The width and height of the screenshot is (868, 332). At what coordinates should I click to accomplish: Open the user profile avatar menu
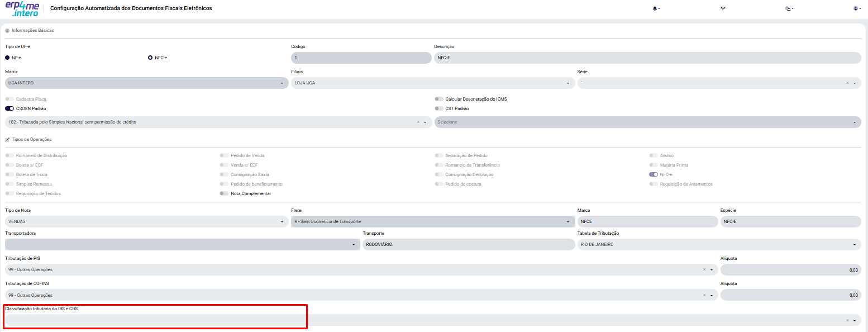pos(857,8)
